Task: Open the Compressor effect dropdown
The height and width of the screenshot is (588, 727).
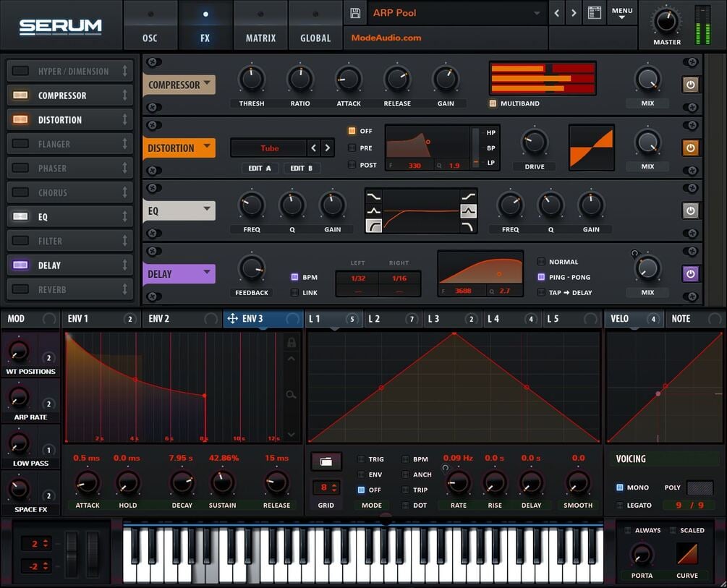Action: 179,85
